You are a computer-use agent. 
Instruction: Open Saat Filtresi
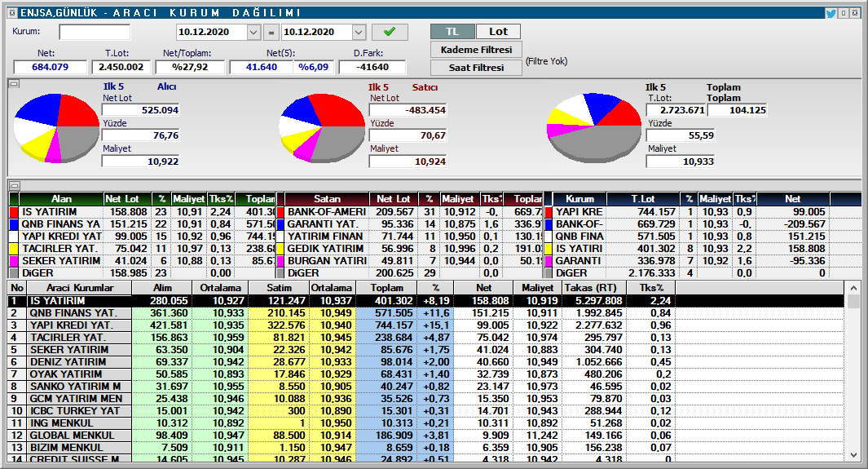point(476,68)
